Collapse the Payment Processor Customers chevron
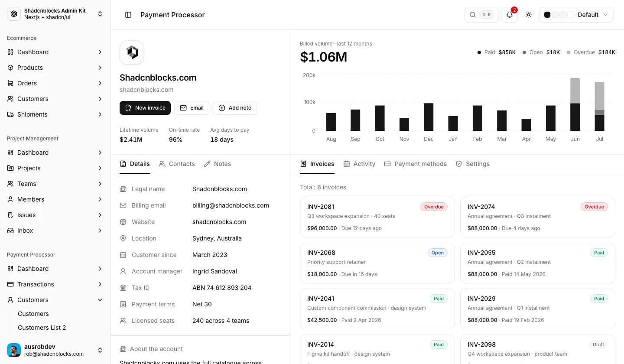Screen dimensions: 624x364 100,300
